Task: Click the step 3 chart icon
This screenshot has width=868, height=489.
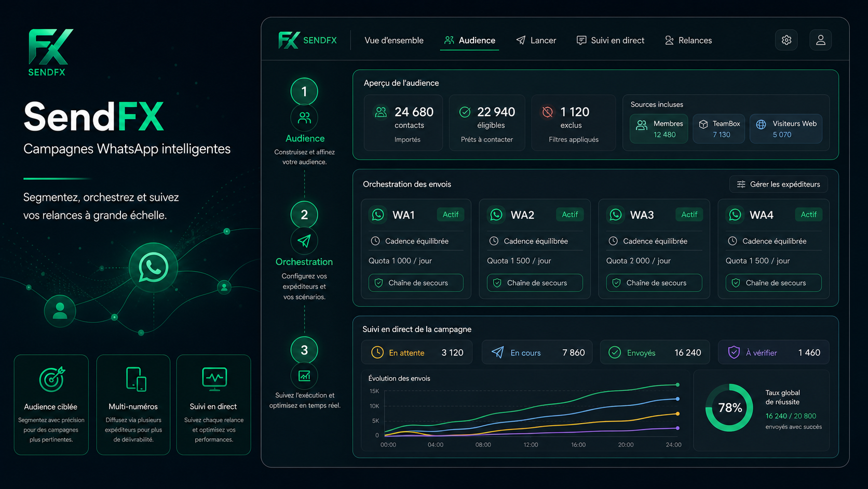Action: coord(304,376)
